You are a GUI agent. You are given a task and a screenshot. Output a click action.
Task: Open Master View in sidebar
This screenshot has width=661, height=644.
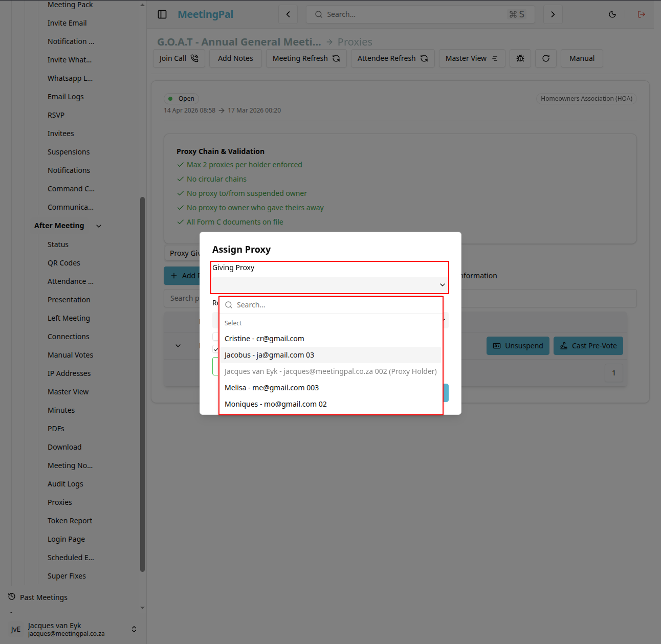pos(68,392)
